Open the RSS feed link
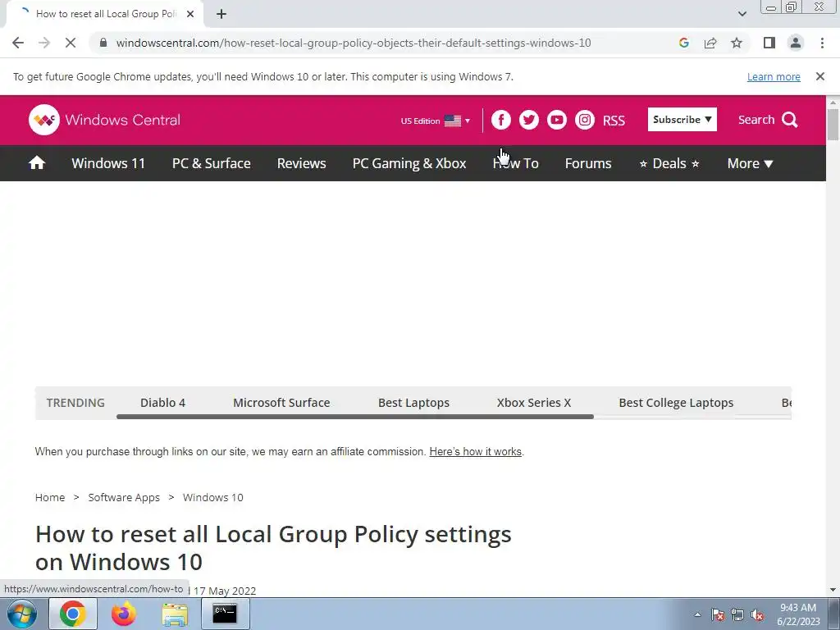 [614, 121]
